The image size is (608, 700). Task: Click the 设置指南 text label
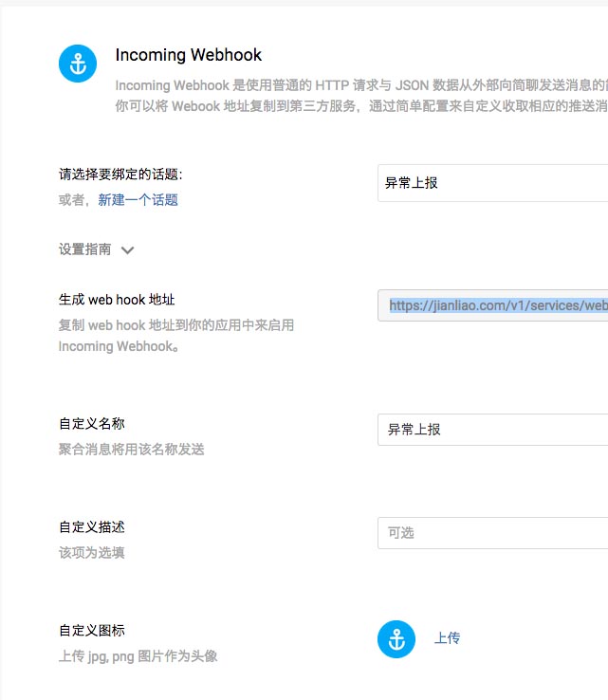(84, 249)
